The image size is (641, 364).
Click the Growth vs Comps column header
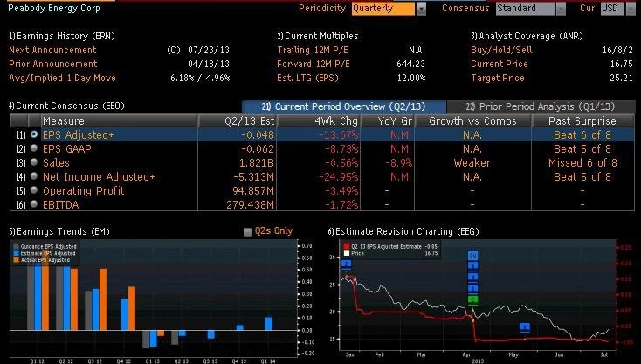(x=472, y=121)
